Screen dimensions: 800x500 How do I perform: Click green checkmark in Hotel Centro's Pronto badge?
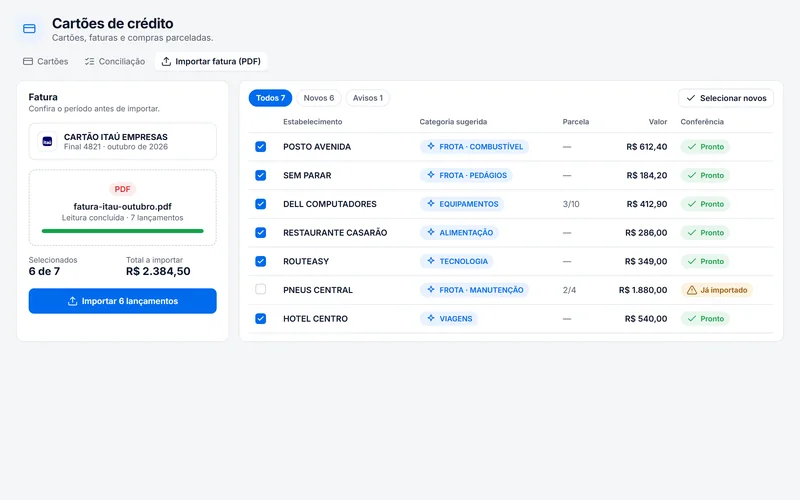click(692, 318)
